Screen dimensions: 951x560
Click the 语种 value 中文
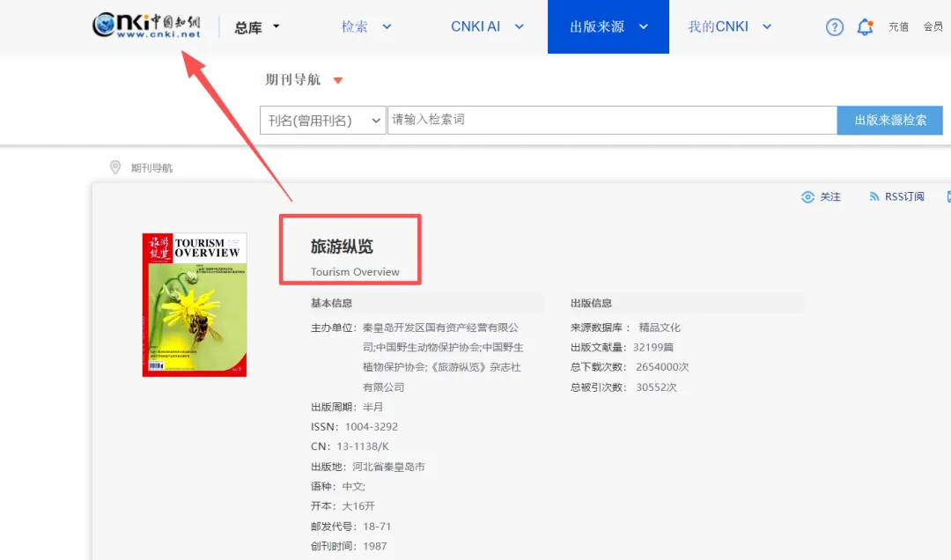pyautogui.click(x=353, y=487)
